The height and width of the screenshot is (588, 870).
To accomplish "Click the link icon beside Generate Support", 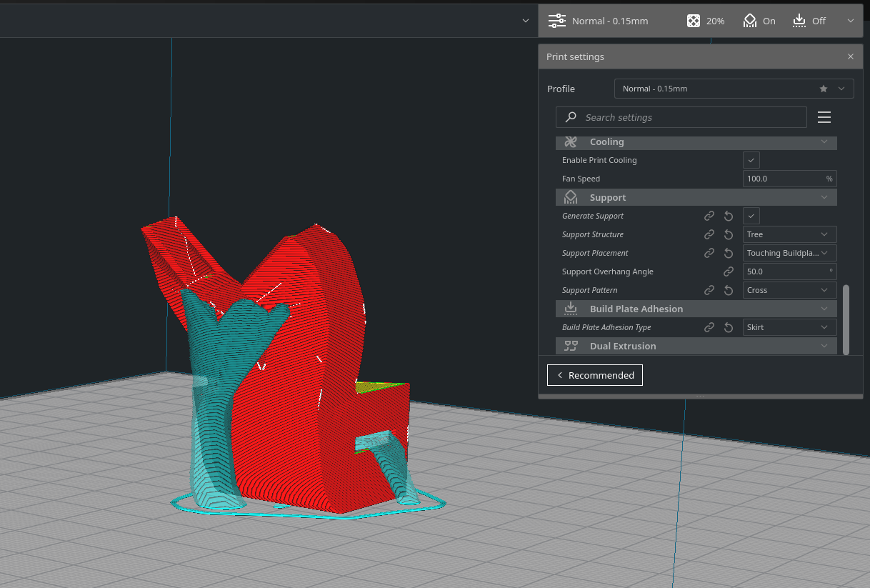I will (709, 216).
